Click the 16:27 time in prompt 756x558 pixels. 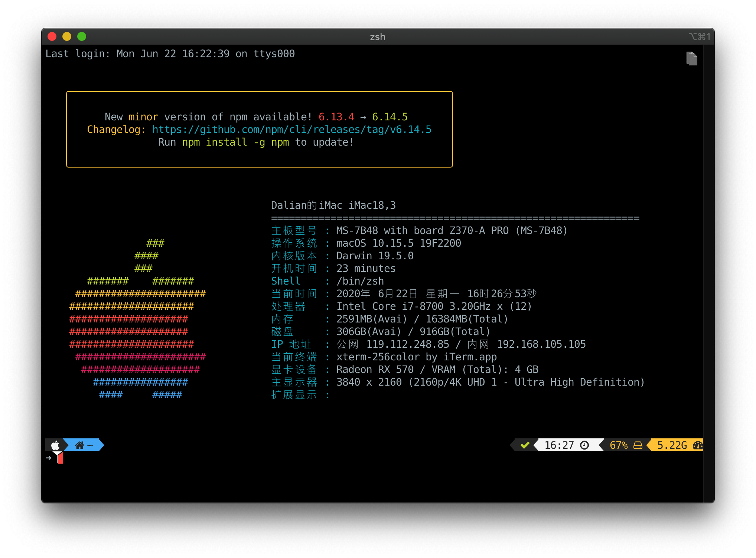coord(559,445)
